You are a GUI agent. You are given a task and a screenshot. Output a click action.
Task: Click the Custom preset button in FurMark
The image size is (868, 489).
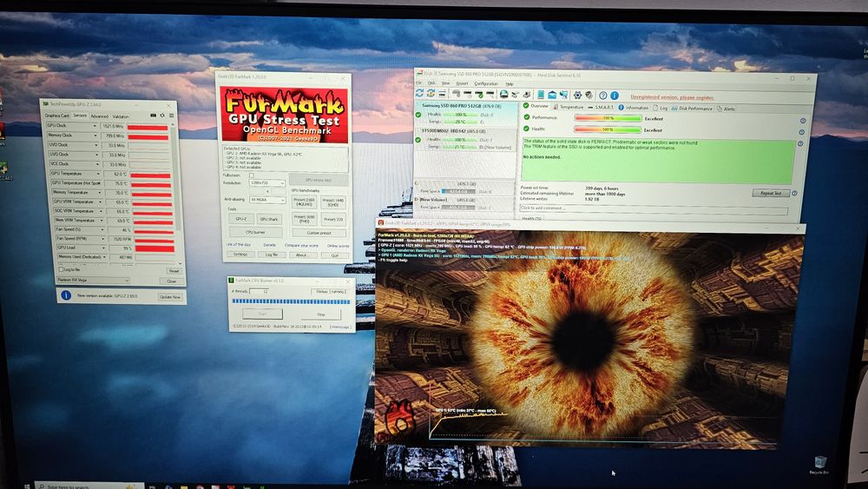(x=319, y=233)
